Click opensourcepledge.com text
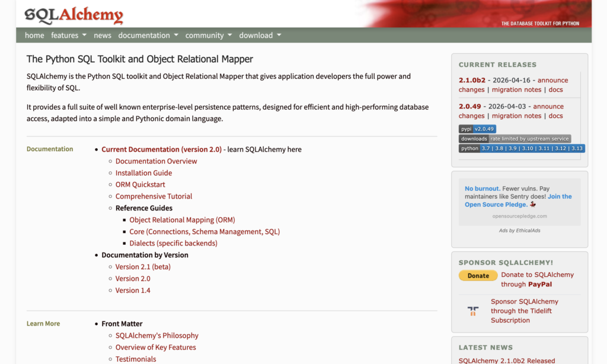The width and height of the screenshot is (607, 364). [x=519, y=216]
